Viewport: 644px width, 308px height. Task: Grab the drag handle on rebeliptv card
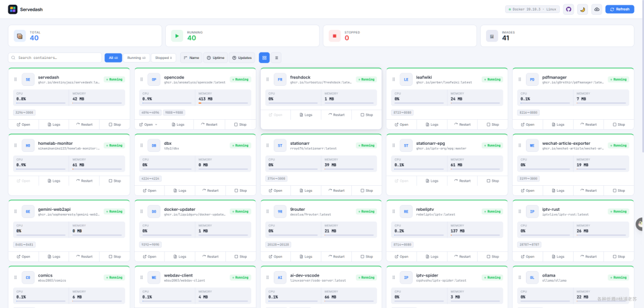[x=394, y=211]
